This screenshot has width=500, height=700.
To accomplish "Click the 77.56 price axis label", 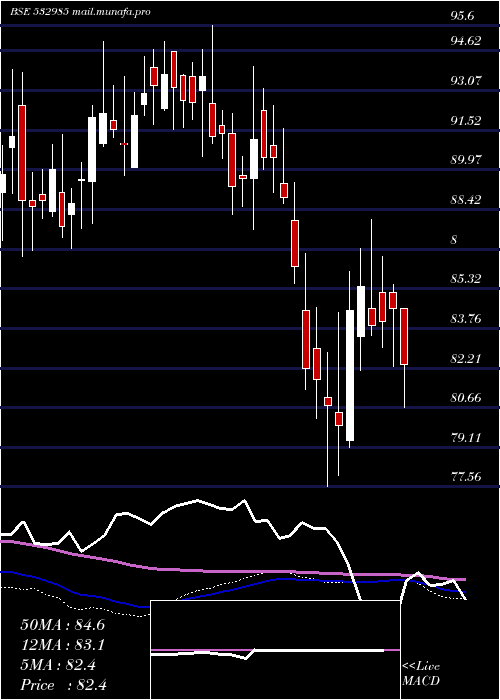I will 466,477.
